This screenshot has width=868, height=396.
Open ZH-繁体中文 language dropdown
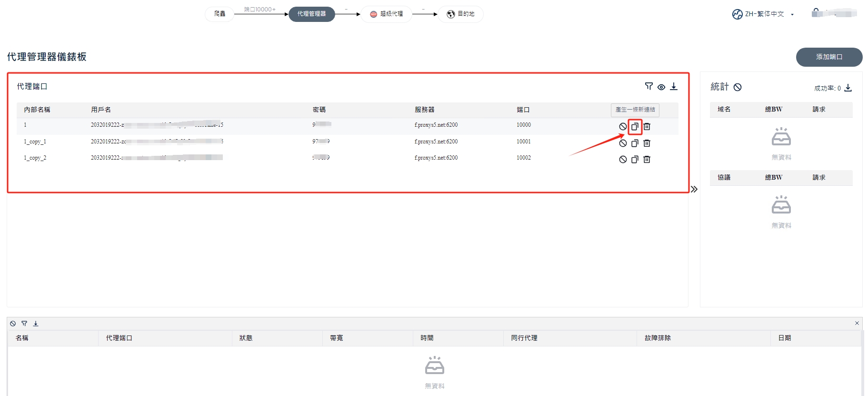tap(763, 14)
